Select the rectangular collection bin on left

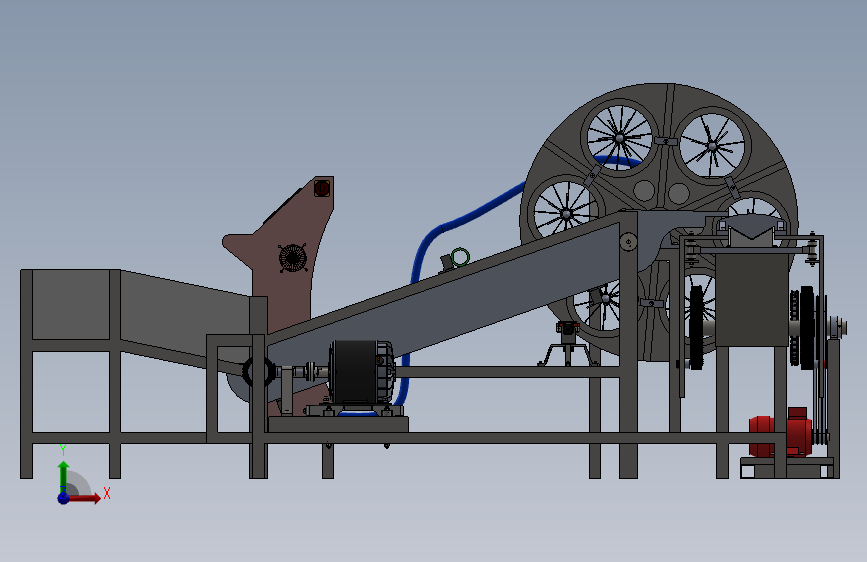[x=70, y=304]
